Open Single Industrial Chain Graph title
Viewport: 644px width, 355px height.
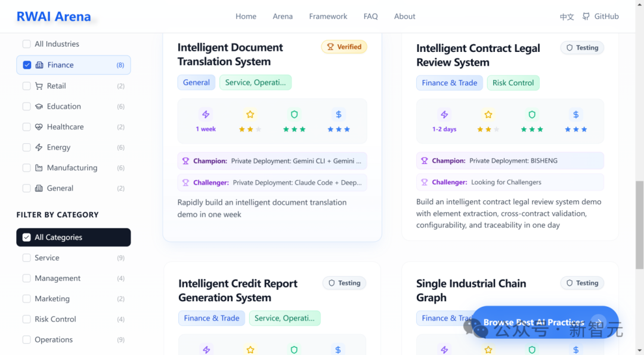(471, 291)
